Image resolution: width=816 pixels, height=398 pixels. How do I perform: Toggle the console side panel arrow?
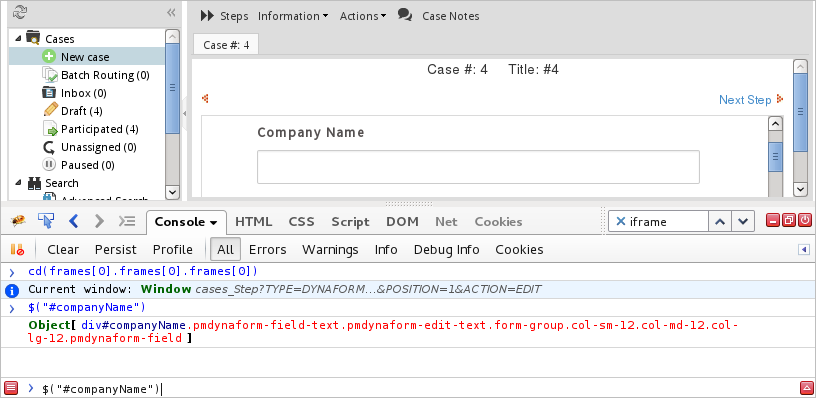pyautogui.click(x=804, y=250)
